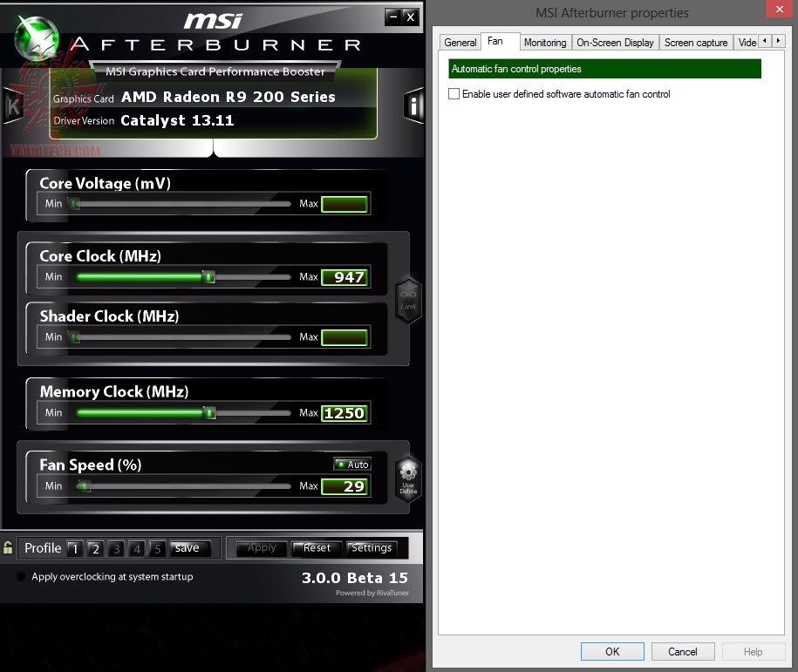This screenshot has height=672, width=798.
Task: Click the Core Clock slider handle
Action: (x=208, y=277)
